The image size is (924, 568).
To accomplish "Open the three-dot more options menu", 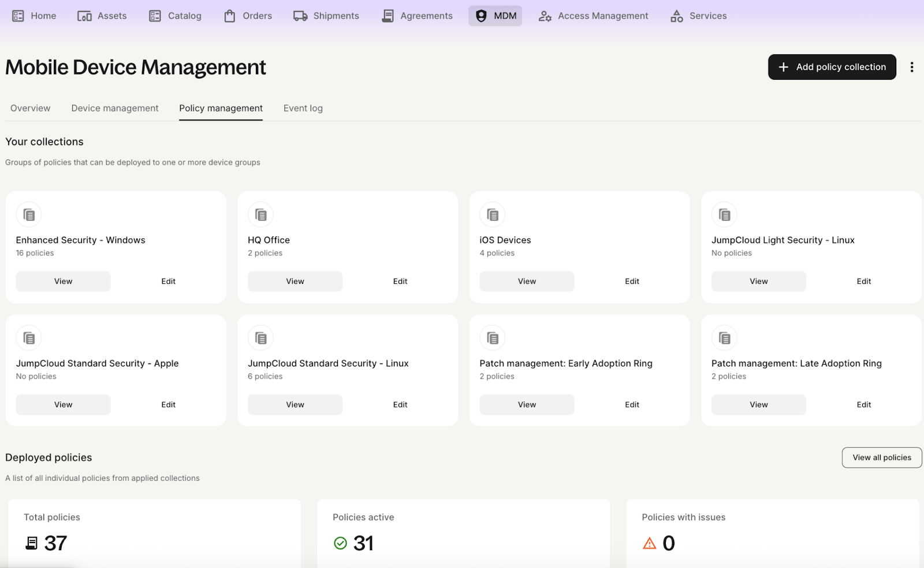I will [912, 67].
